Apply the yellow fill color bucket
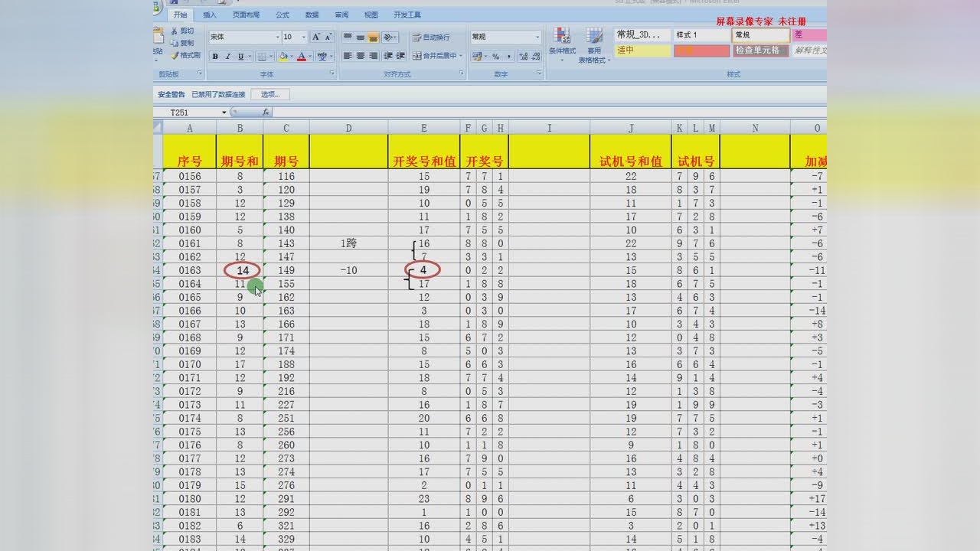 (x=284, y=56)
